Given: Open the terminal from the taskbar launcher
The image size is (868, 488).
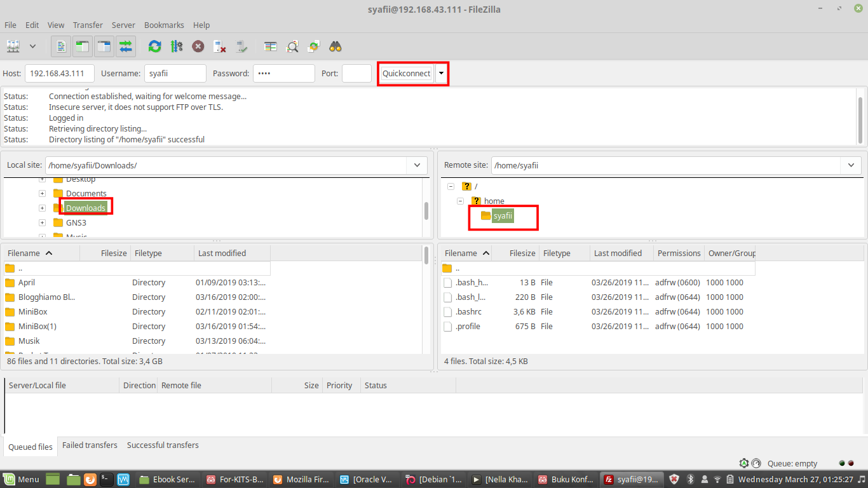Looking at the screenshot, I should pyautogui.click(x=107, y=479).
